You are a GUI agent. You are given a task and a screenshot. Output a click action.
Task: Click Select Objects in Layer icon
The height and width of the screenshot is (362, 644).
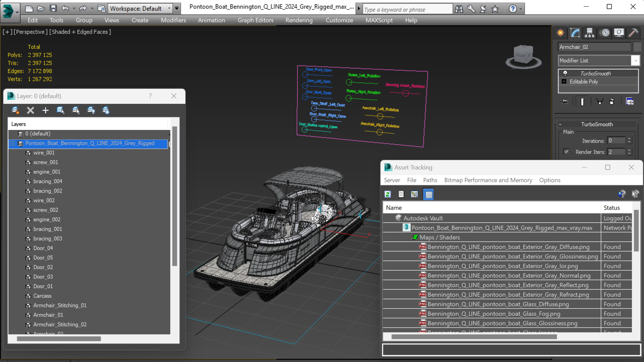pyautogui.click(x=60, y=110)
